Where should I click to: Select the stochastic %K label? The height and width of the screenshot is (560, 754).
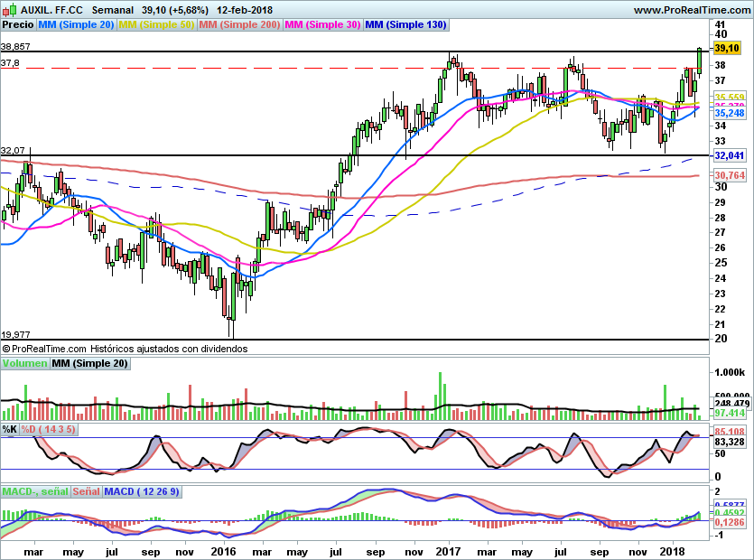(10, 429)
